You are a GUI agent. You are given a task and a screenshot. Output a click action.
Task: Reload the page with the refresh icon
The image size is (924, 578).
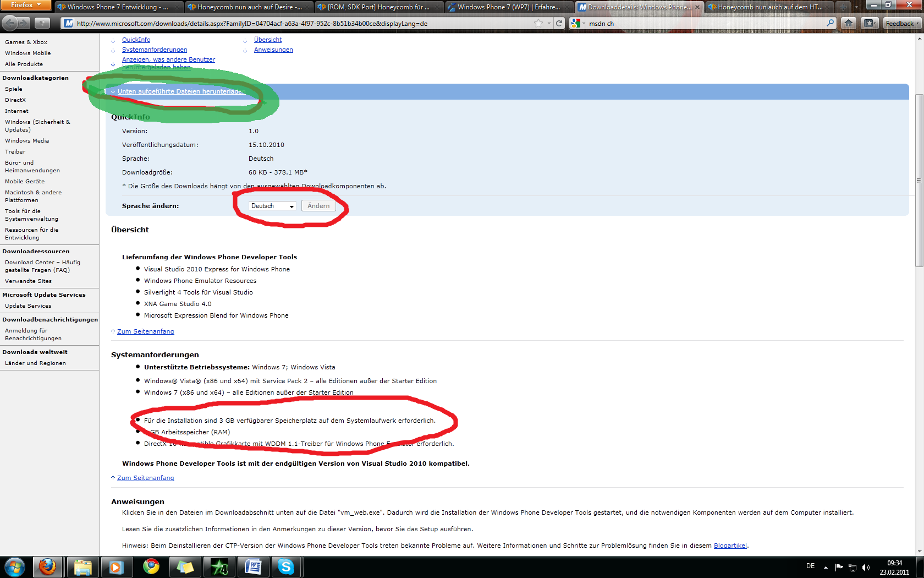(559, 23)
